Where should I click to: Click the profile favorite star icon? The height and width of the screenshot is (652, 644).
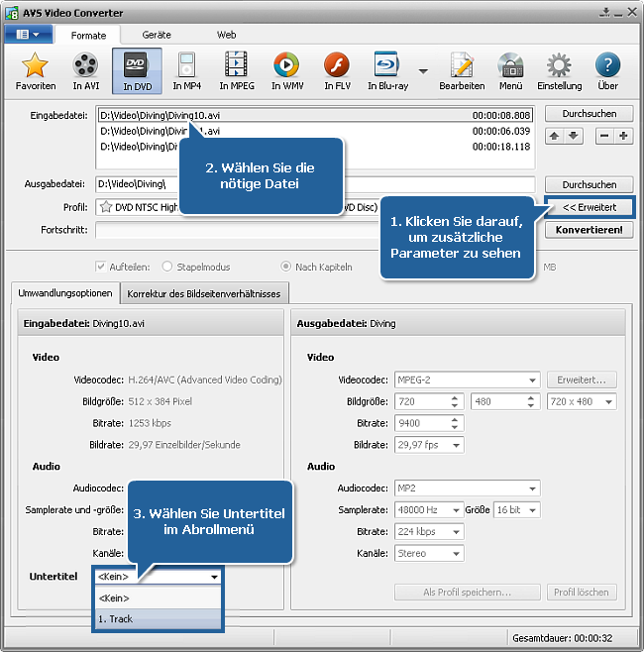(x=106, y=207)
